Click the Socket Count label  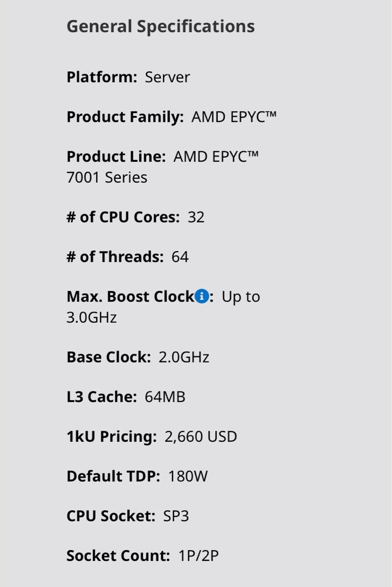pos(118,556)
